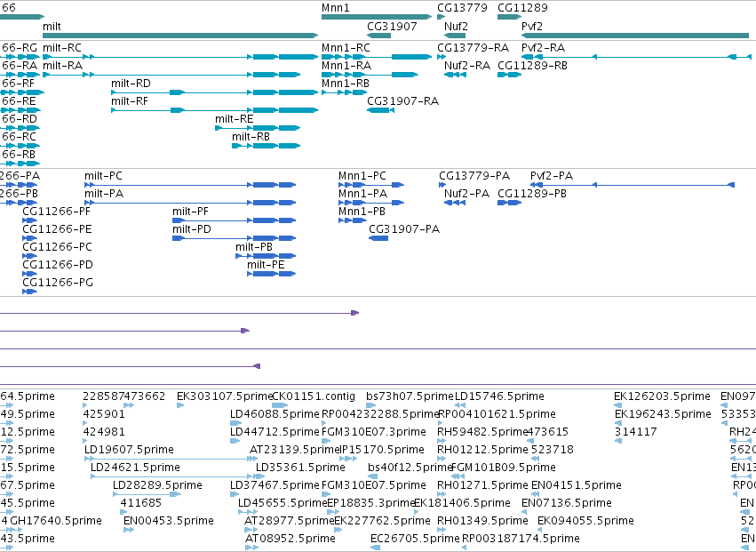756x552 pixels.
Task: Select protein CG13779-PA
Action: coord(474,176)
